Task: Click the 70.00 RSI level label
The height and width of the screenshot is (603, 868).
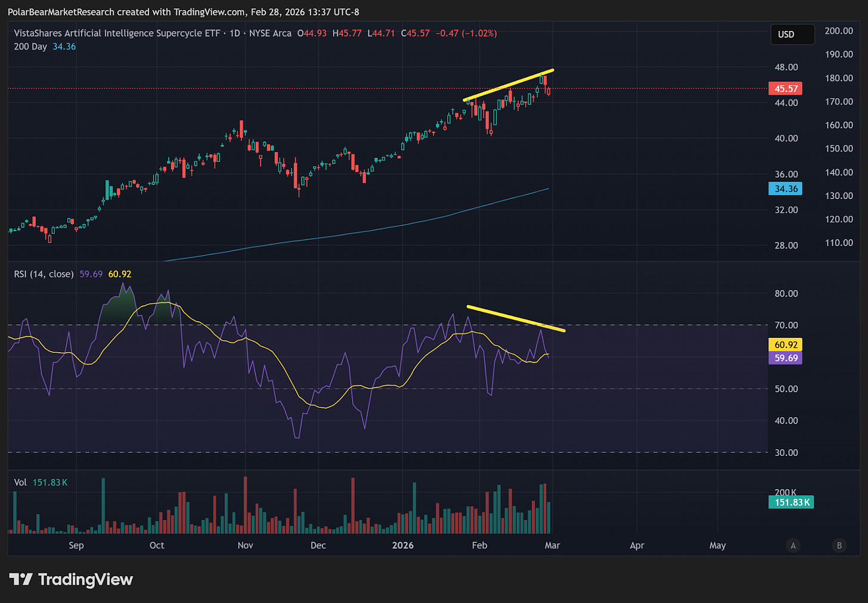Action: [786, 325]
